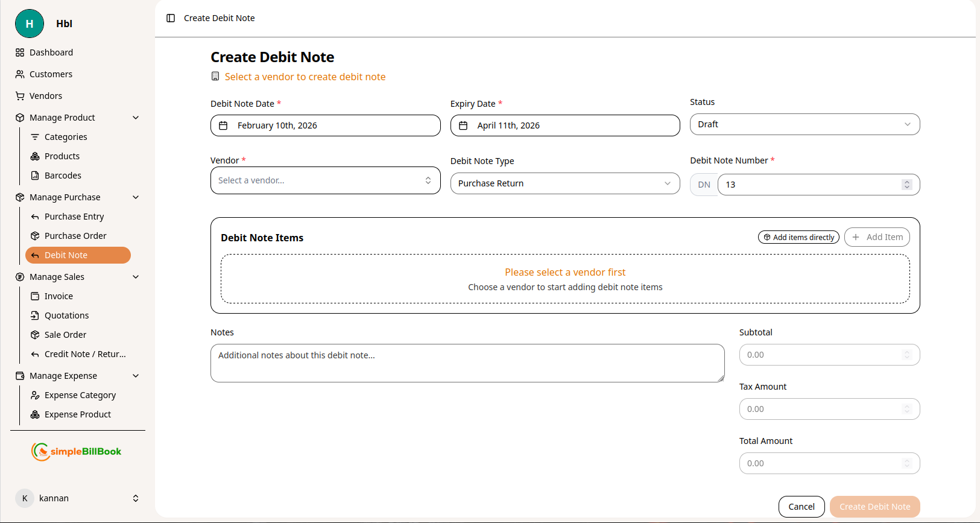Click the Dashboard grid icon
This screenshot has height=523, width=980.
click(20, 52)
